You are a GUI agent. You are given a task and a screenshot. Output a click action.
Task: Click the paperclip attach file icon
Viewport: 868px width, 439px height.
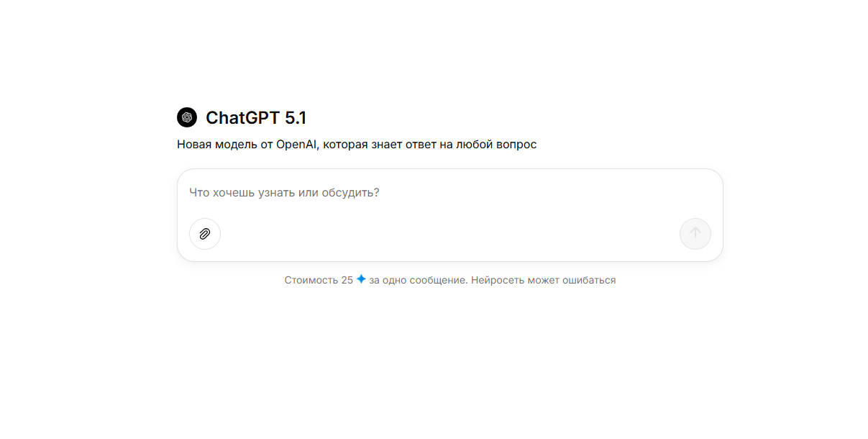click(205, 234)
